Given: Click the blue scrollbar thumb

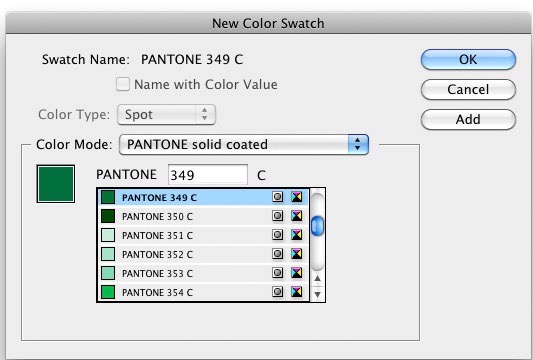Looking at the screenshot, I should pos(317,226).
